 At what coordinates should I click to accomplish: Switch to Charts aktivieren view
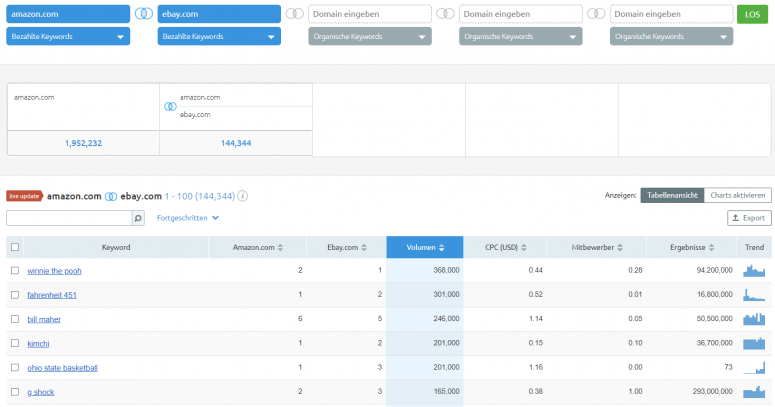click(737, 195)
